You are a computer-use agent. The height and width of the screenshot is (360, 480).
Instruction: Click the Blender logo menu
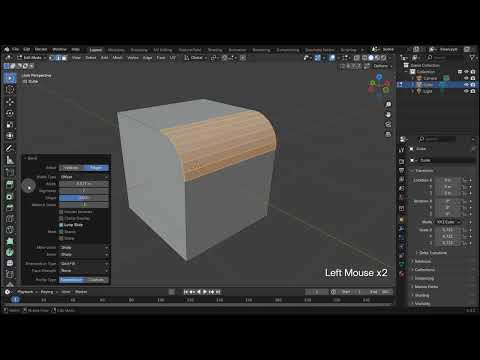[x=7, y=49]
